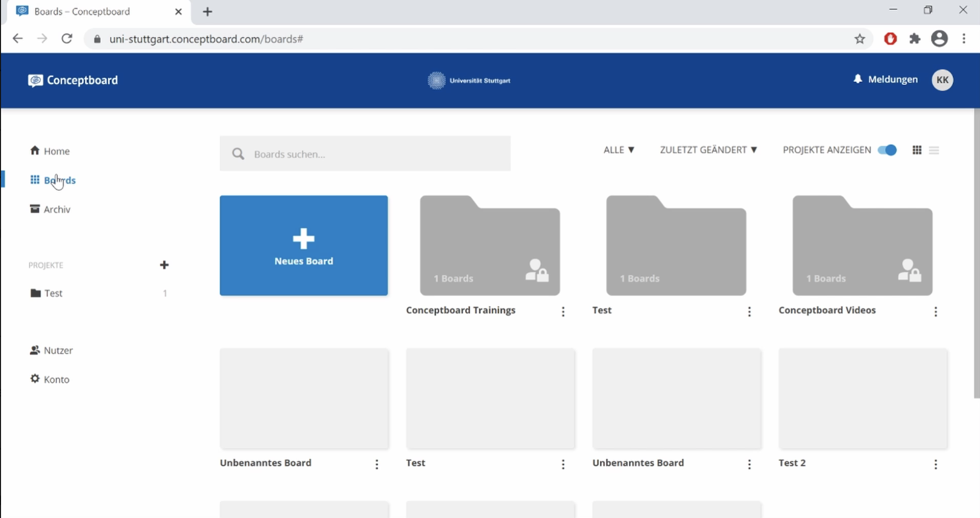This screenshot has width=980, height=518.
Task: Open the first Unbenanntes Board thumbnail
Action: coord(304,399)
